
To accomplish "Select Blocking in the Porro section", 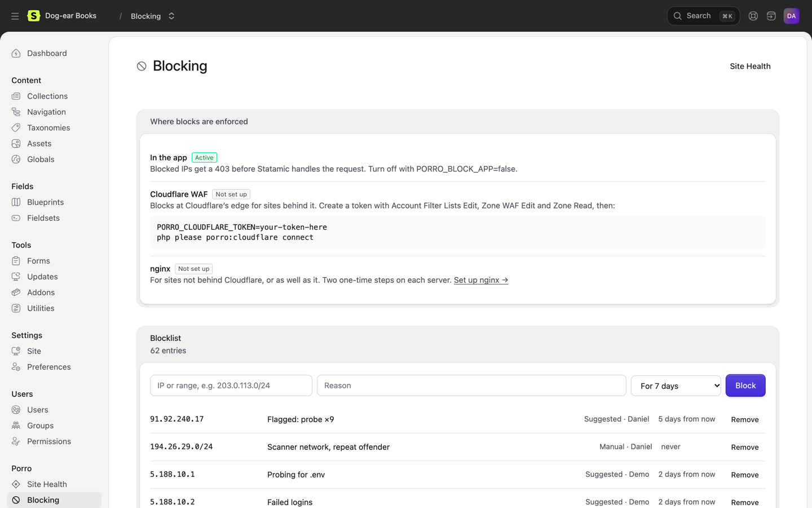I will click(54, 501).
